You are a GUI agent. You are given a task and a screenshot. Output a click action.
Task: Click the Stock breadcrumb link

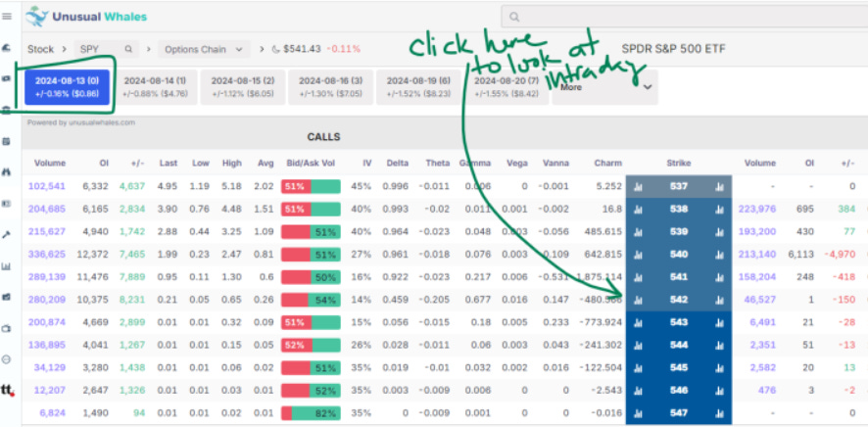tap(40, 49)
